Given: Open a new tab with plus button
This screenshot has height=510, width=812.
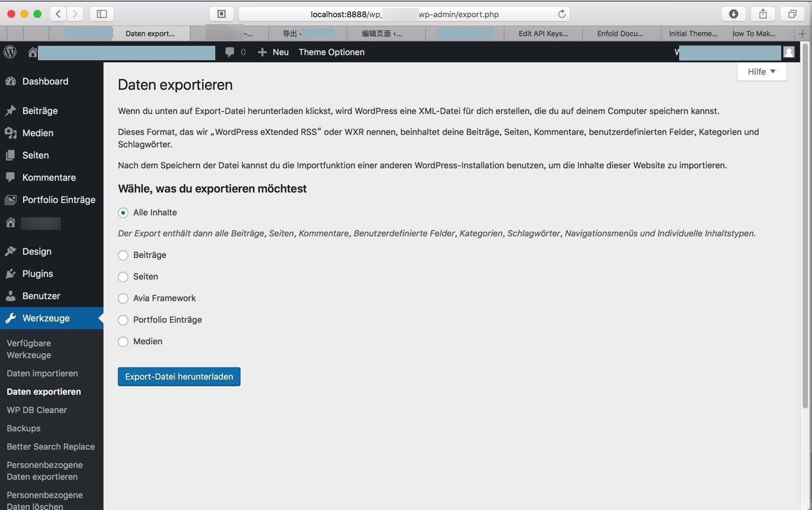Looking at the screenshot, I should [x=802, y=33].
